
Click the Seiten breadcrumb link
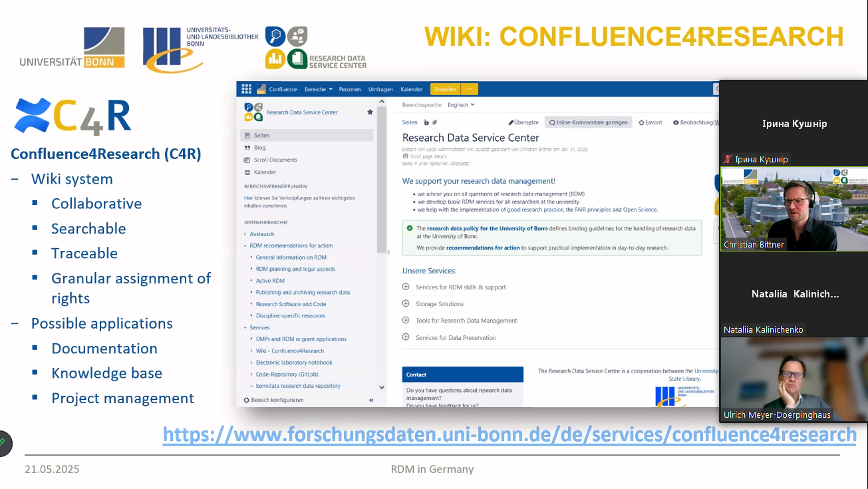410,122
